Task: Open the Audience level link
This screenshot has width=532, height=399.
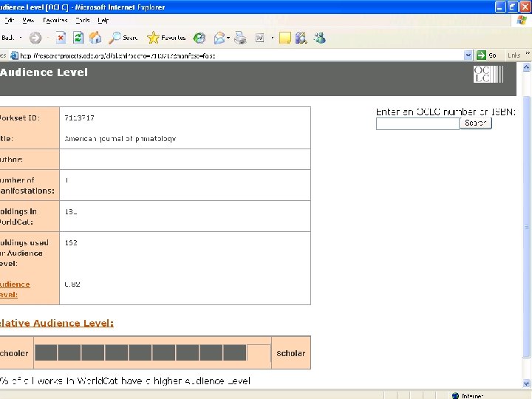Action: pyautogui.click(x=15, y=289)
